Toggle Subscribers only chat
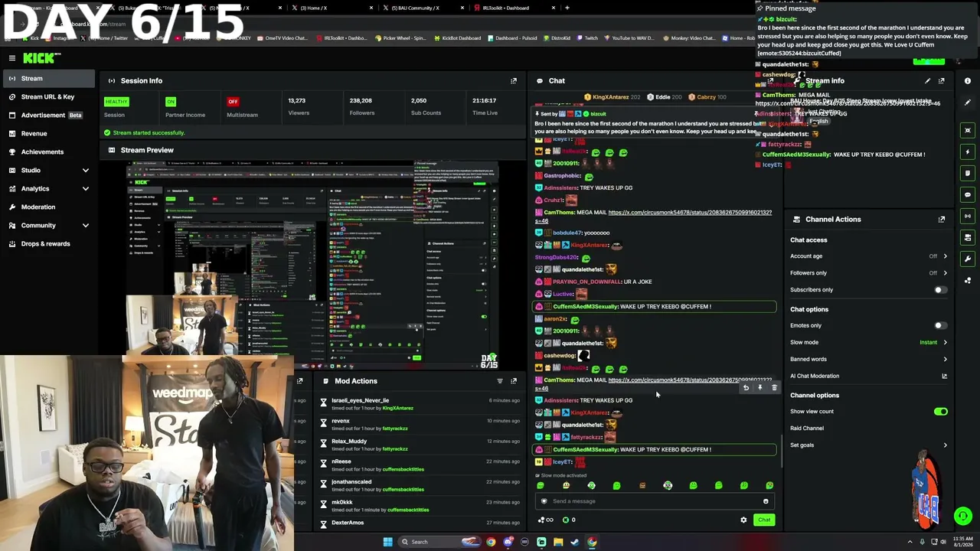Viewport: 980px width, 551px height. [940, 290]
